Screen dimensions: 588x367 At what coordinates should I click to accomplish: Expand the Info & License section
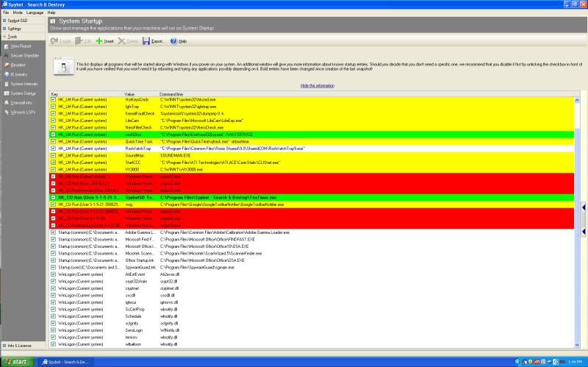click(4, 346)
